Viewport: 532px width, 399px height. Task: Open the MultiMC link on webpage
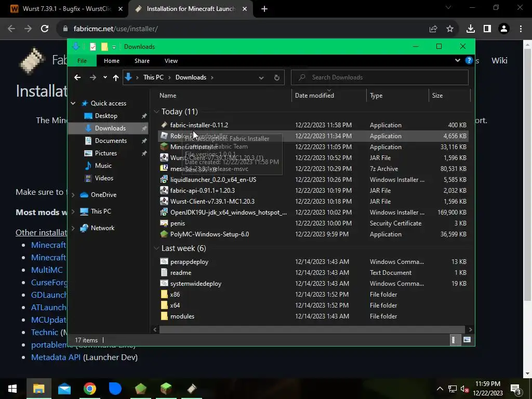(x=47, y=270)
